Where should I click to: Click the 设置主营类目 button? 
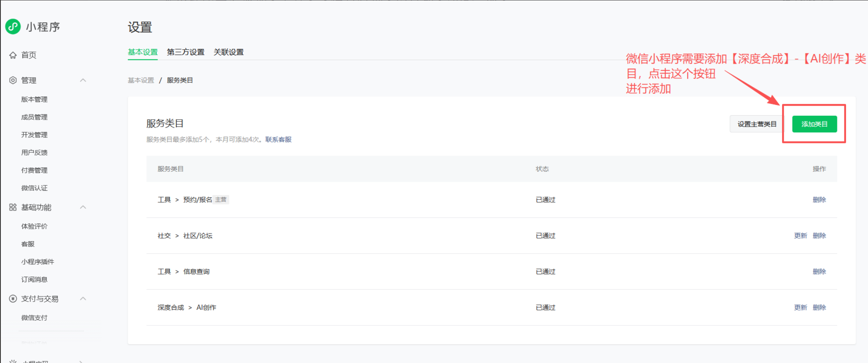point(757,124)
